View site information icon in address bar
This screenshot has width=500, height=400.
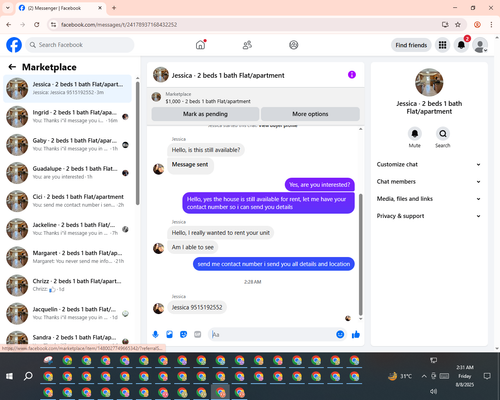pos(53,25)
